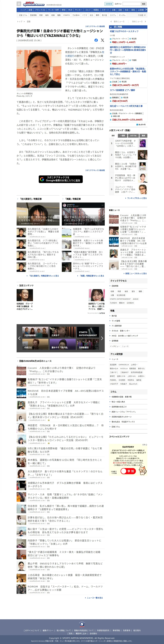Click AKB48 quick access tag
The height and width of the screenshot is (644, 164).
[x=136, y=299]
